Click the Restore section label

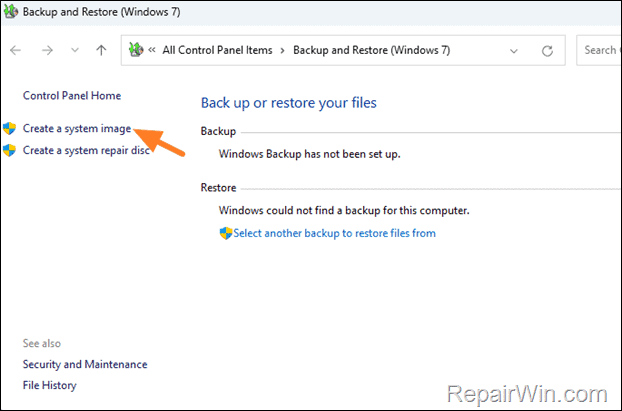pos(219,188)
